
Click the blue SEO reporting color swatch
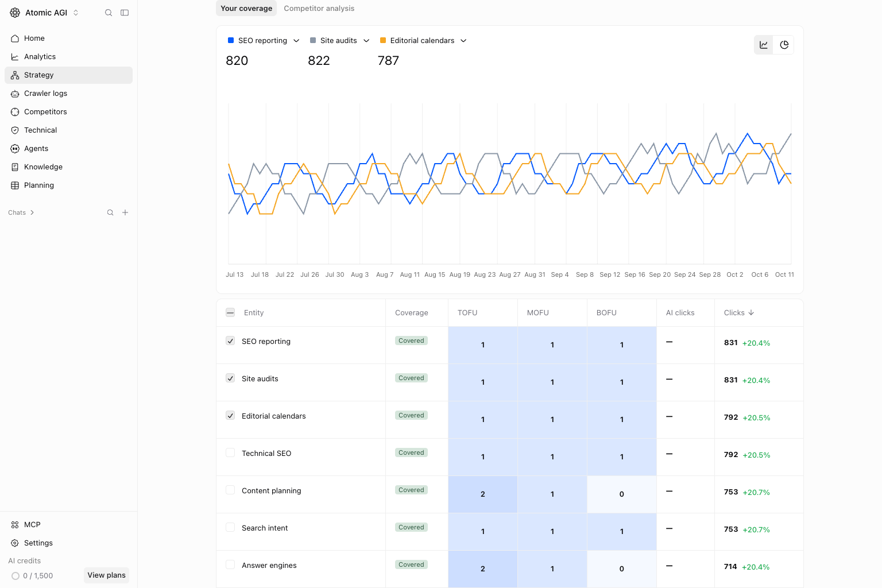(231, 40)
